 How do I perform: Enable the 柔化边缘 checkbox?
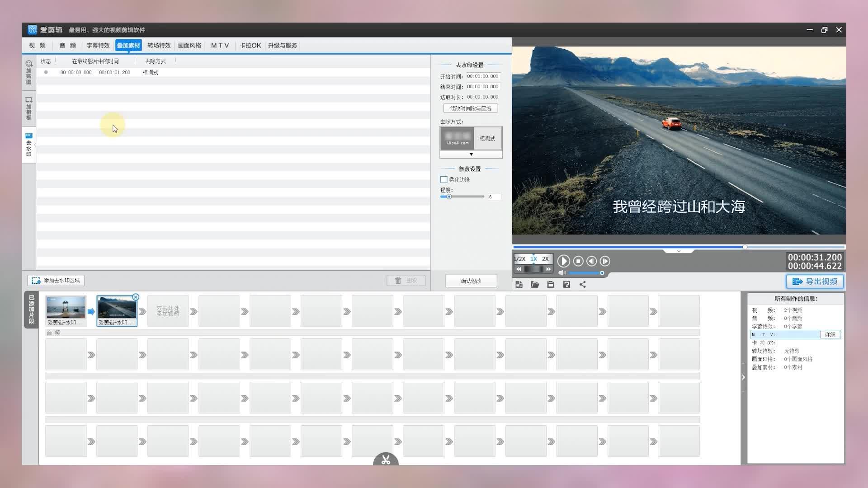(444, 179)
